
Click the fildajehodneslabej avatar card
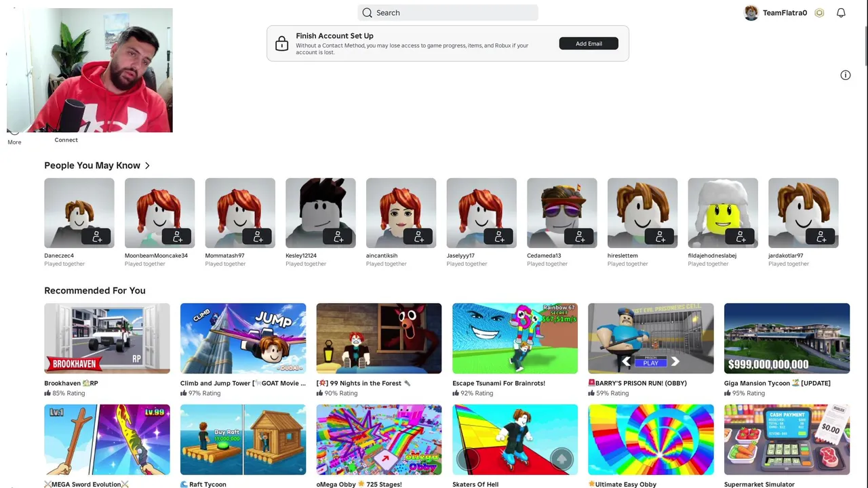coord(723,213)
